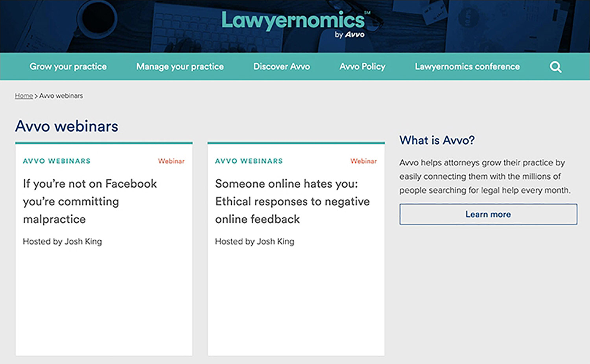Click the What is Avvo heading

point(437,140)
